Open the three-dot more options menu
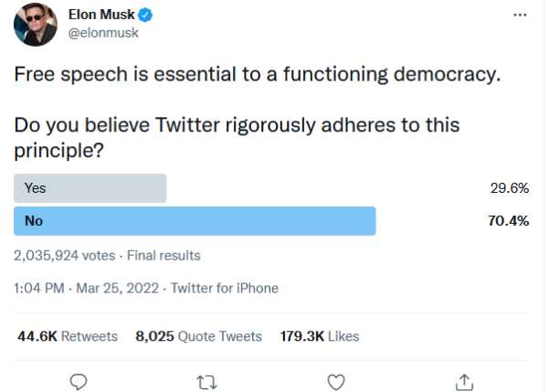The height and width of the screenshot is (392, 548). (520, 16)
